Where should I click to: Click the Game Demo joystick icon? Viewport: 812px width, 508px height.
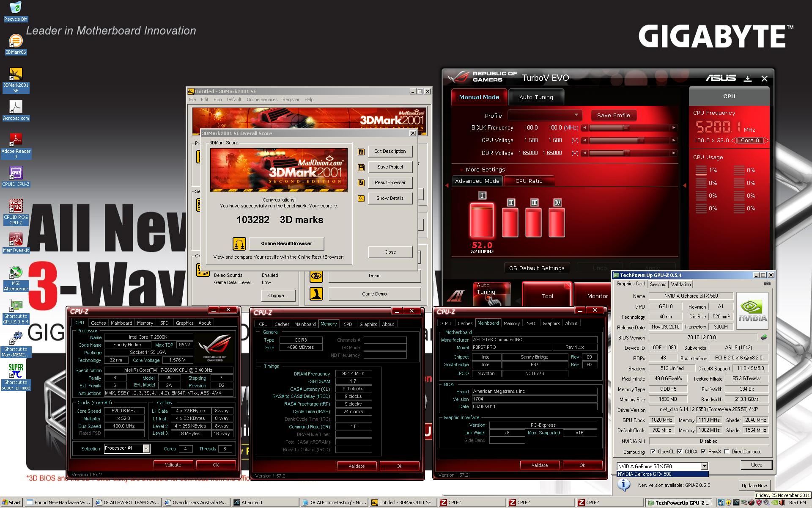pyautogui.click(x=316, y=294)
